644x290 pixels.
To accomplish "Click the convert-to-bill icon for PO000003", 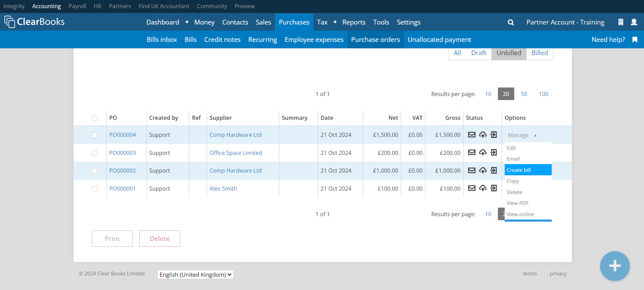I will point(494,152).
